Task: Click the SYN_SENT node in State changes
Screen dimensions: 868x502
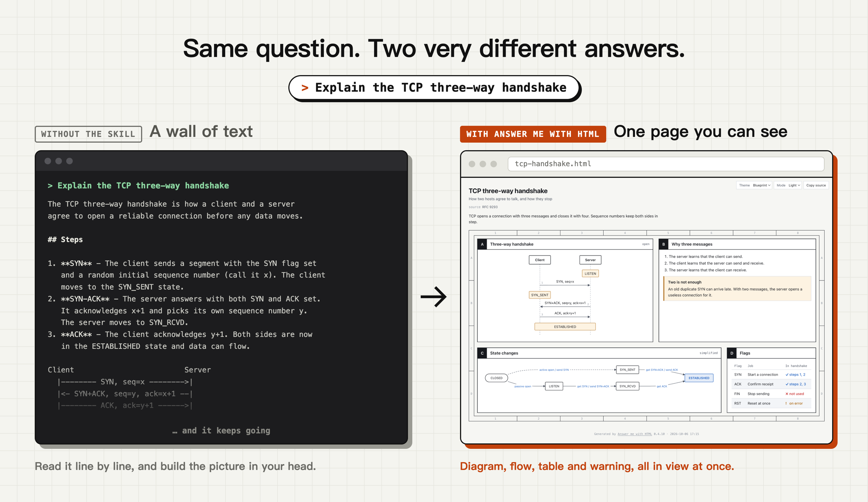Action: point(627,370)
